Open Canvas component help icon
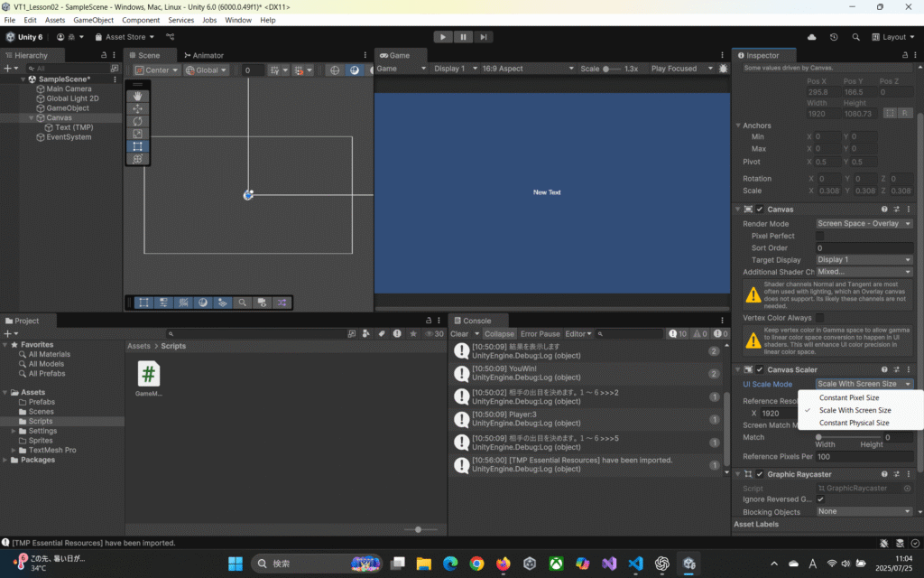924x578 pixels. click(x=884, y=210)
